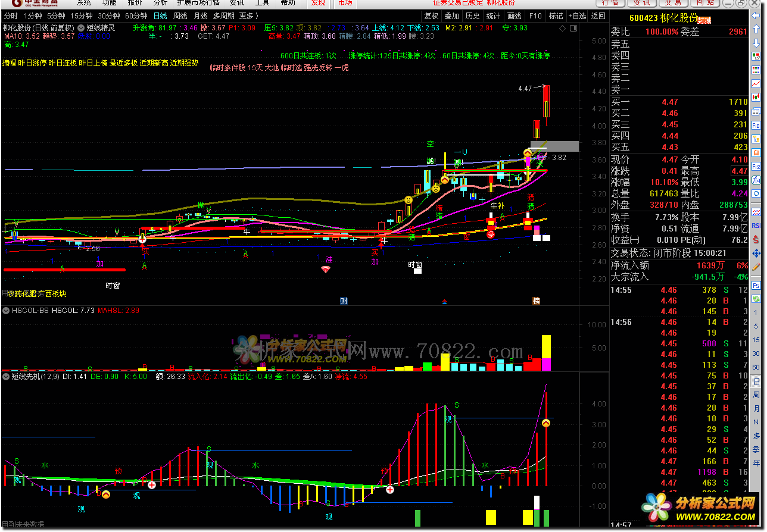The width and height of the screenshot is (767, 532).
Task: Click the 返回 button
Action: pos(598,16)
